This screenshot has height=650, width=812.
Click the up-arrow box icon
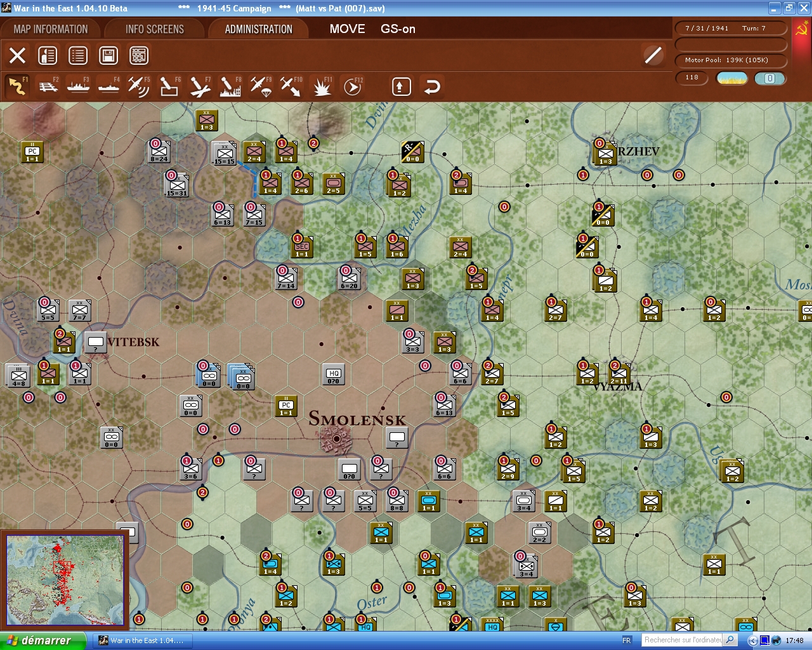401,86
